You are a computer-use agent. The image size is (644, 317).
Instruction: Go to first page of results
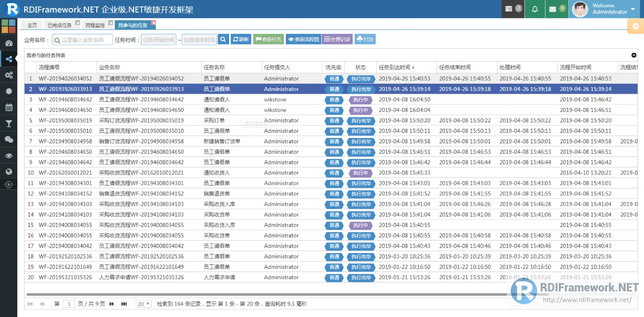(x=30, y=304)
